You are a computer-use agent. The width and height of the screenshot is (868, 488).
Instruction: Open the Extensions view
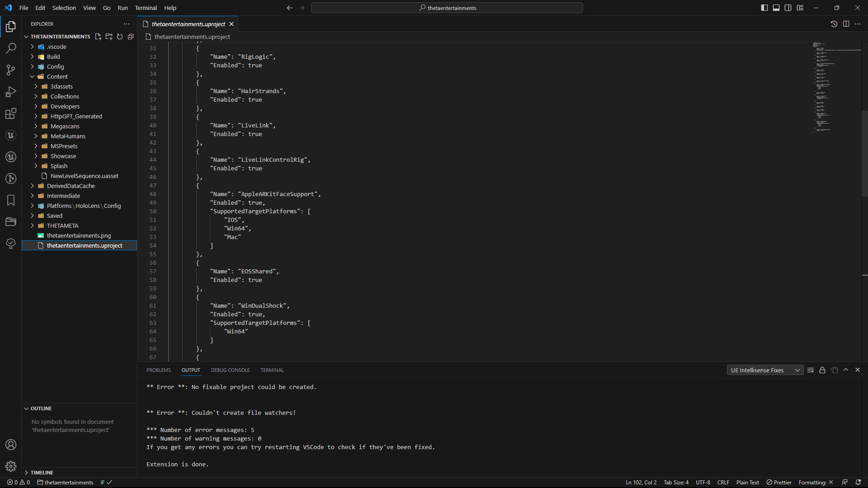pyautogui.click(x=11, y=113)
